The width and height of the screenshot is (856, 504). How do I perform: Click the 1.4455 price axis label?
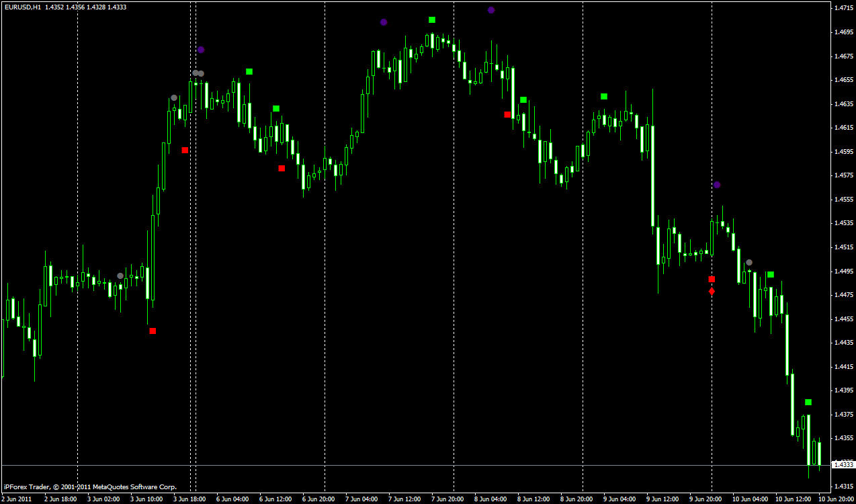(843, 319)
